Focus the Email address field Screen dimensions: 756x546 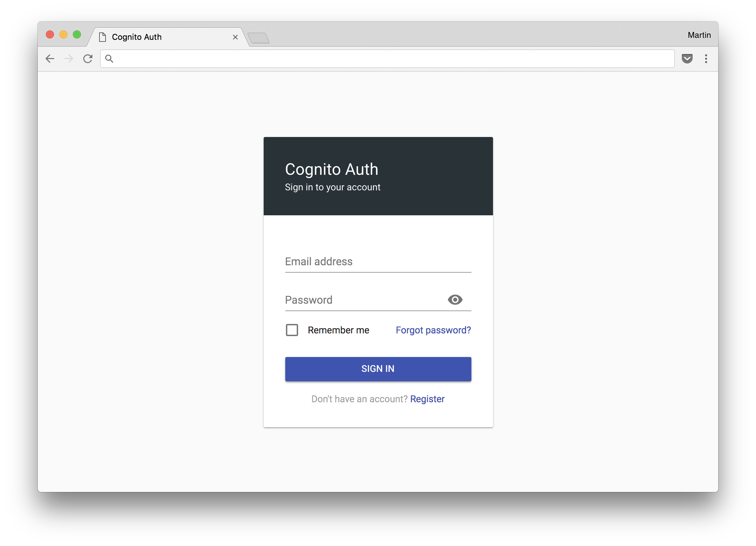click(378, 262)
